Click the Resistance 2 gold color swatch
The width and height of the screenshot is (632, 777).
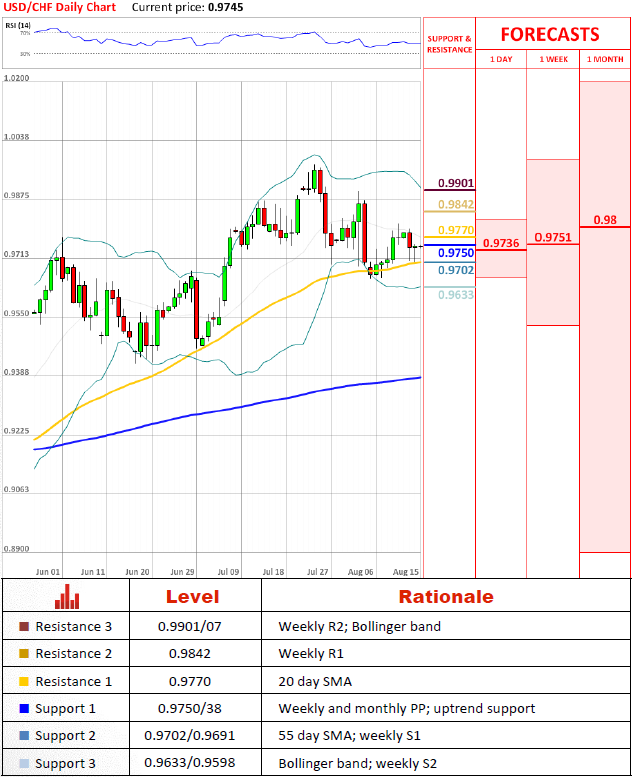point(24,654)
